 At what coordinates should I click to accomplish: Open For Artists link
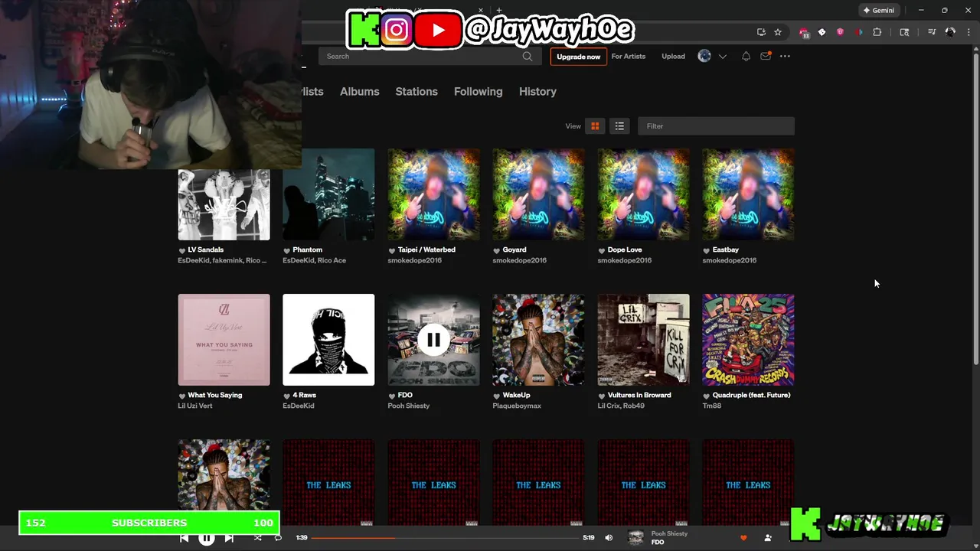click(629, 57)
